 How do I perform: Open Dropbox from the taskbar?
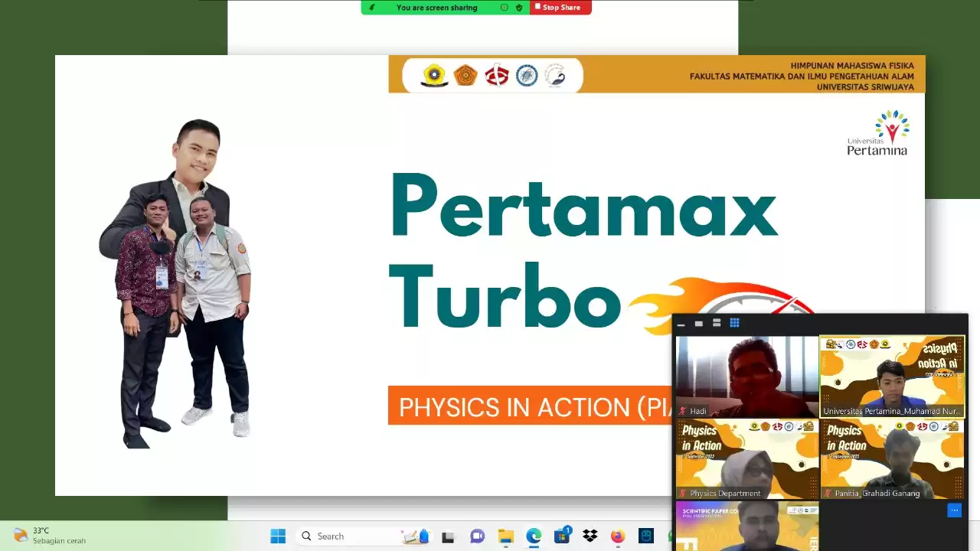pos(590,536)
